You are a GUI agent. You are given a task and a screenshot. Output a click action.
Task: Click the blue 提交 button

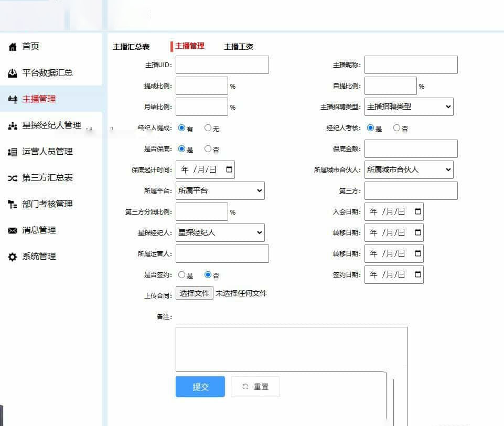tap(200, 387)
